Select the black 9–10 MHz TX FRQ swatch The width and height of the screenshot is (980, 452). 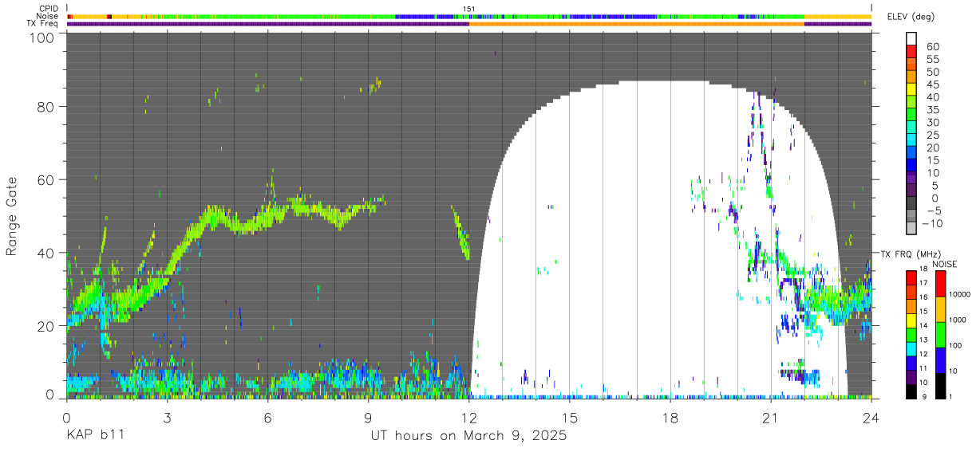pyautogui.click(x=911, y=391)
